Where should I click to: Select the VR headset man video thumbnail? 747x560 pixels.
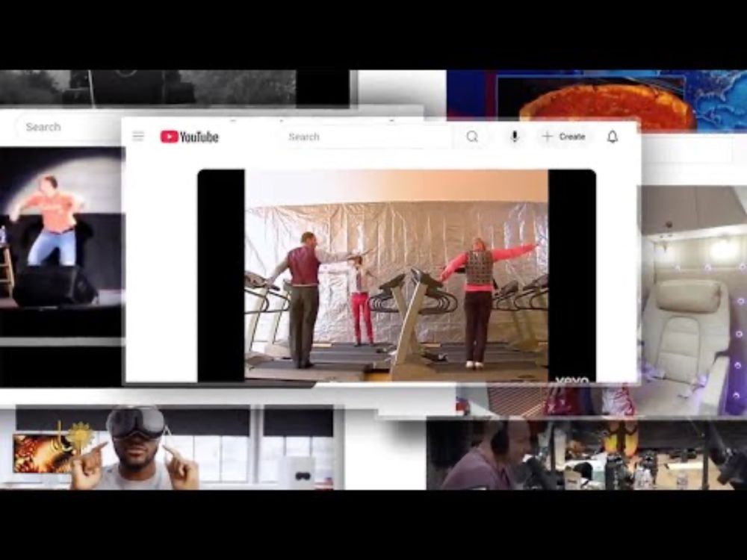pos(173,447)
